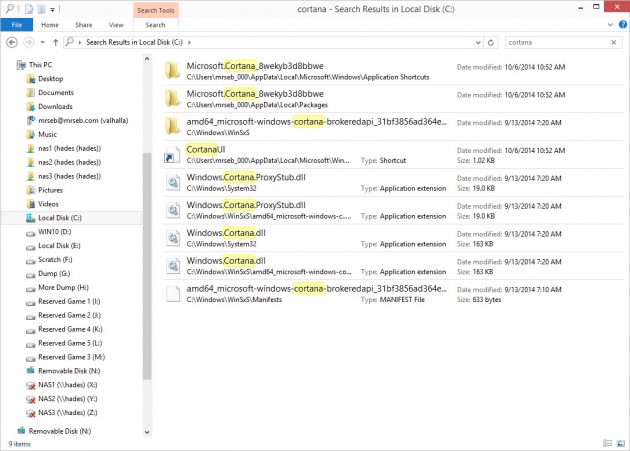The height and width of the screenshot is (451, 630).
Task: Click inside the cortana search field
Action: 557,42
